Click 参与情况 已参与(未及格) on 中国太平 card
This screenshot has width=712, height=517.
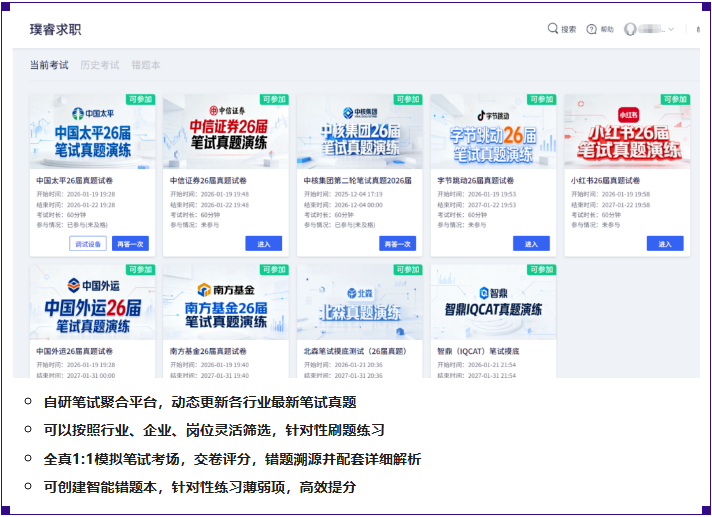click(x=72, y=225)
